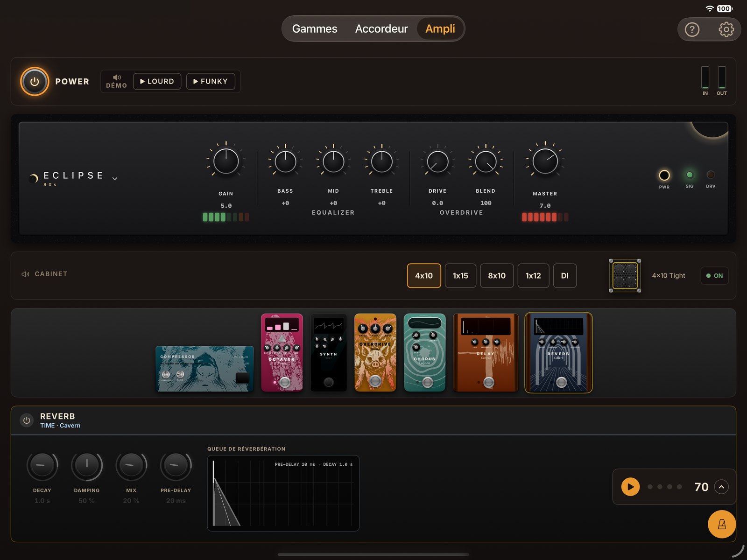747x560 pixels.
Task: Select the Ampli tab
Action: tap(440, 29)
